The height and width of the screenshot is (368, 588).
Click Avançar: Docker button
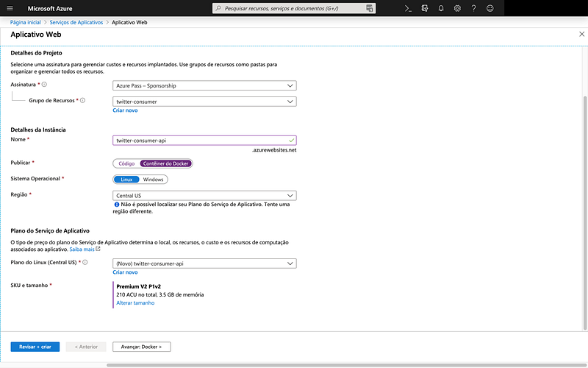coord(141,347)
